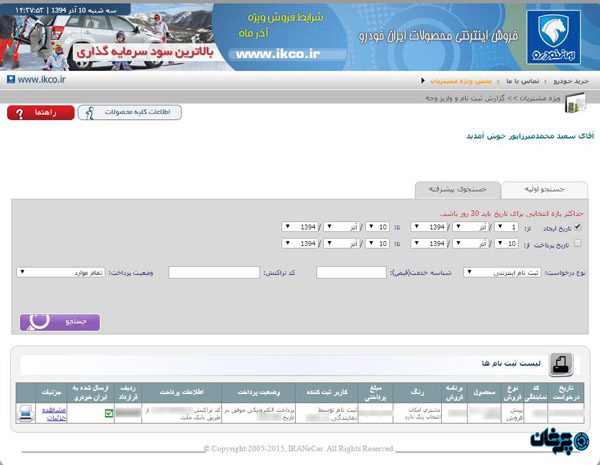Open creation-date to year dropdown
This screenshot has width=600, height=465.
300,227
